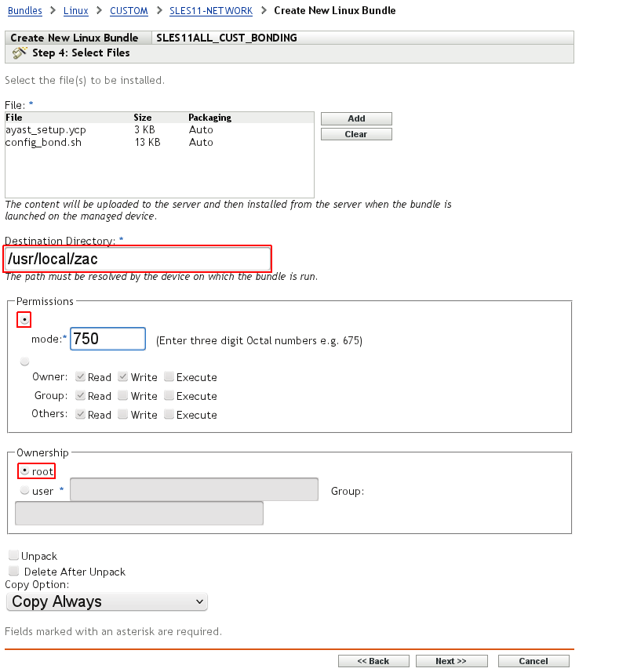Click the Group name input field
Image resolution: width=630 pixels, height=672 pixels.
coord(140,514)
